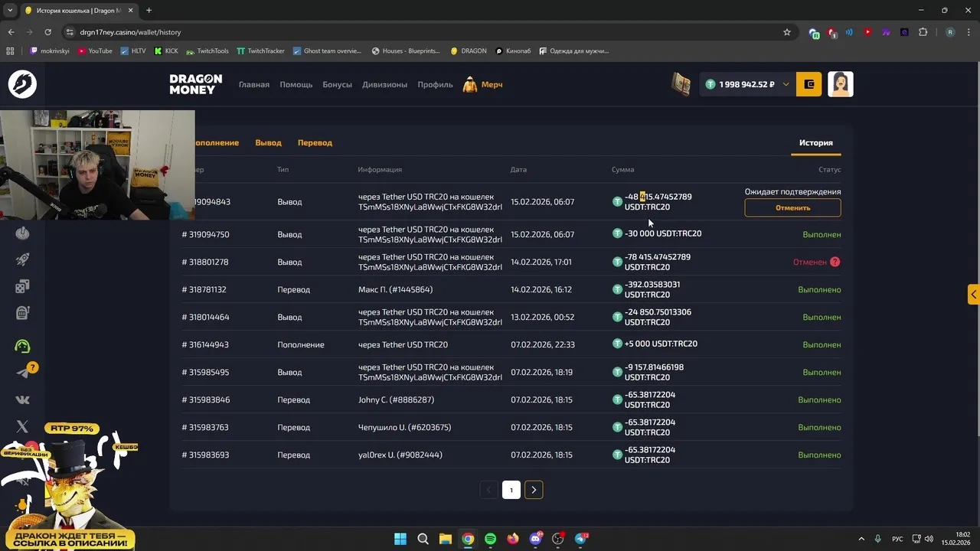Image resolution: width=980 pixels, height=551 pixels.
Task: Open the HLTV bookmark
Action: 133,51
